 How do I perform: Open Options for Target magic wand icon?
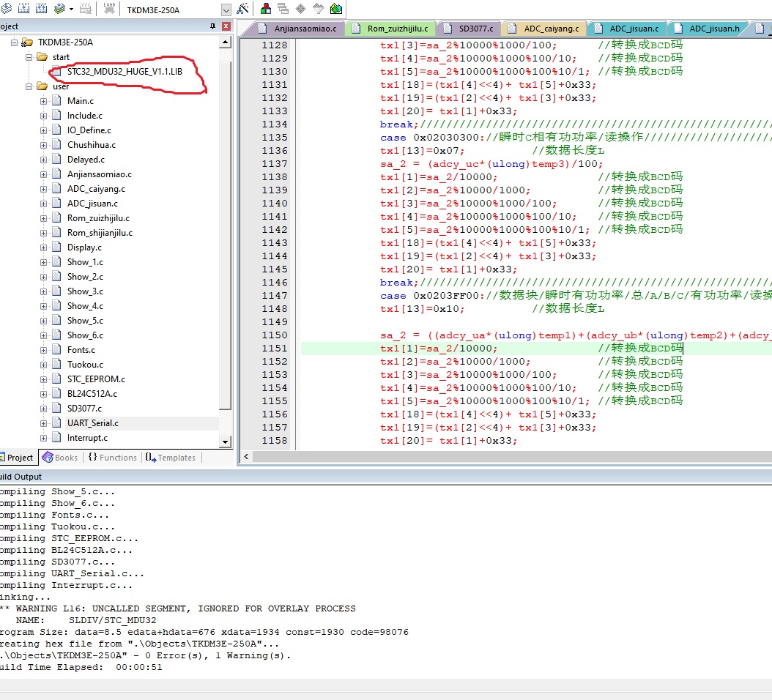[242, 8]
